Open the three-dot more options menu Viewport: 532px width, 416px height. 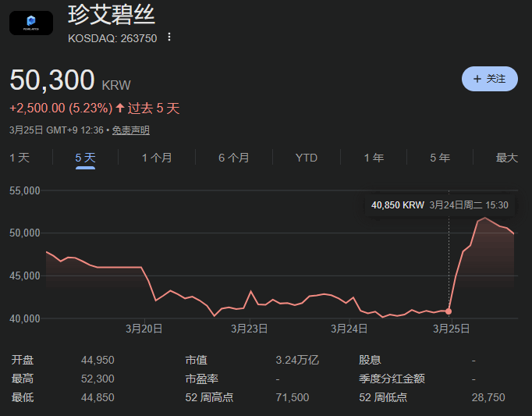click(x=169, y=37)
